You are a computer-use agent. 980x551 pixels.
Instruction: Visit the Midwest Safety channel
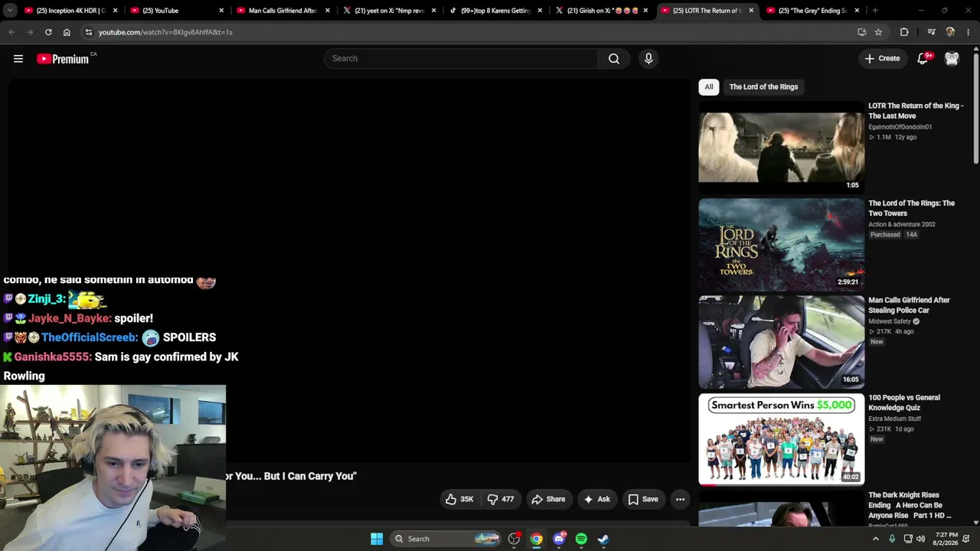tap(889, 321)
